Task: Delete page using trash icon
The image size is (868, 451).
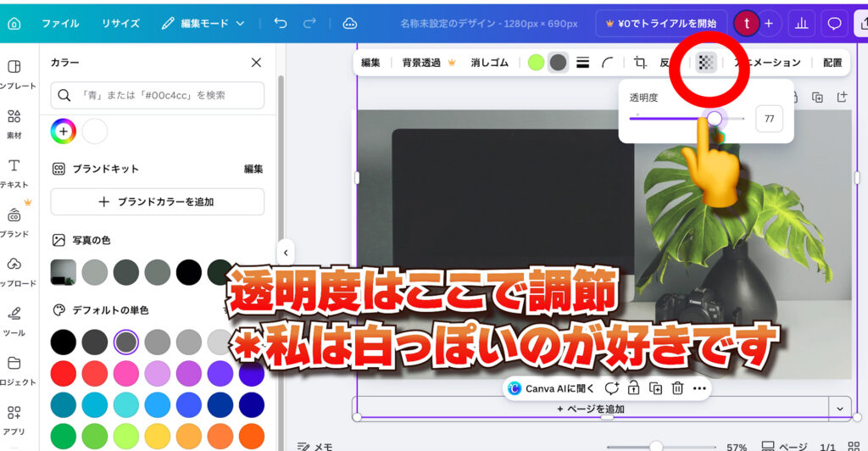Action: point(677,388)
